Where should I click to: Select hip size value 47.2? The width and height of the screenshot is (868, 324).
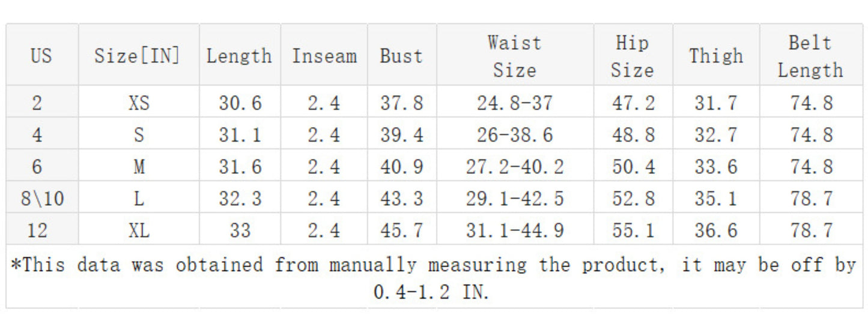(x=633, y=103)
